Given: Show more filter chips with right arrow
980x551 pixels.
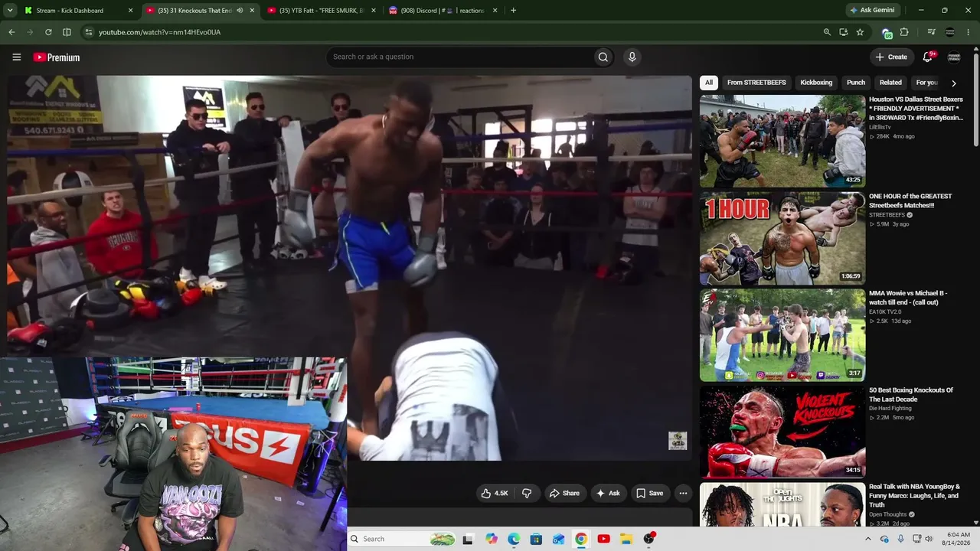Looking at the screenshot, I should click(x=953, y=83).
